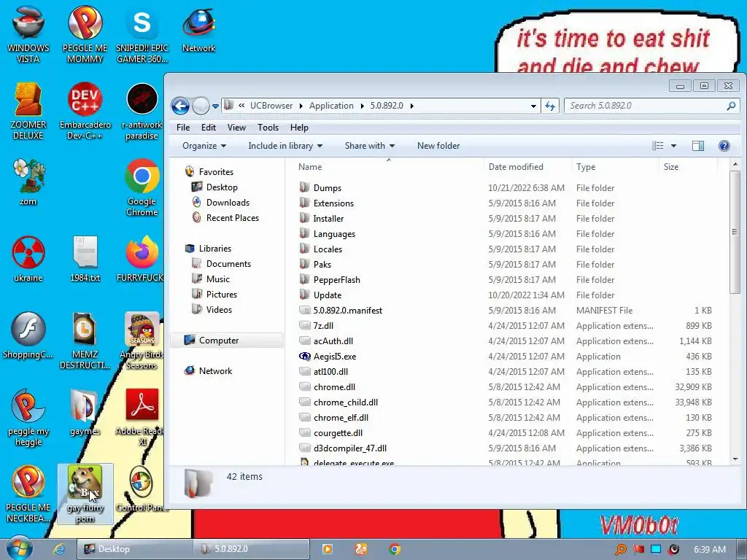
Task: Switch to Desktop taskbar window
Action: click(x=134, y=549)
